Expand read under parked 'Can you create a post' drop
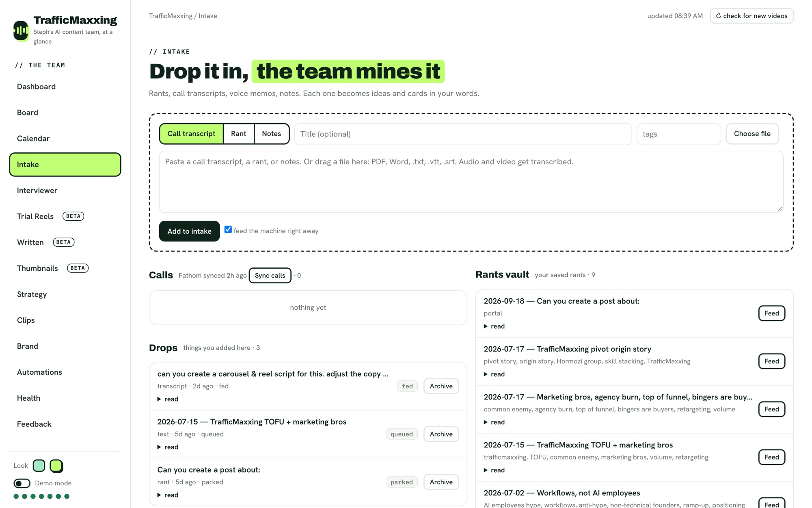The image size is (812, 508). click(168, 495)
